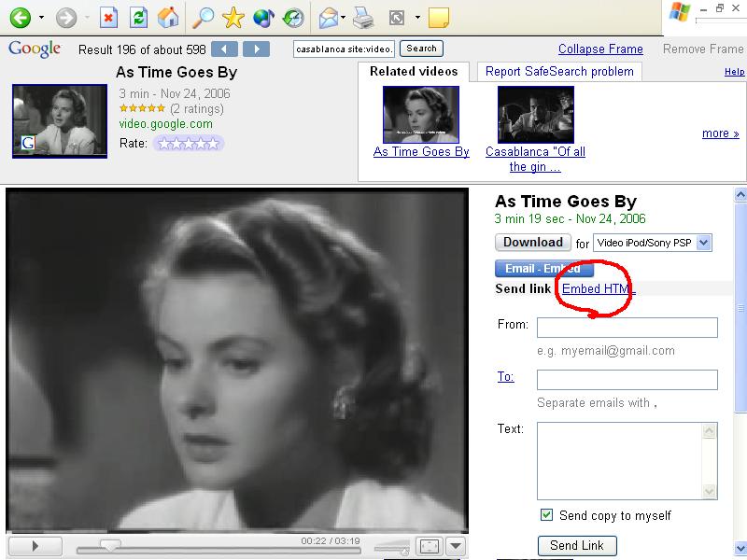Go back using the green Back arrow

[x=21, y=18]
